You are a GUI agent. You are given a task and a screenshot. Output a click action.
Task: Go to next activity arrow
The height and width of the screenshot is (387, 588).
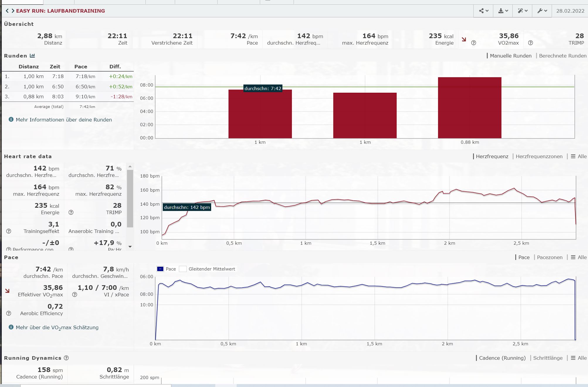pyautogui.click(x=13, y=11)
